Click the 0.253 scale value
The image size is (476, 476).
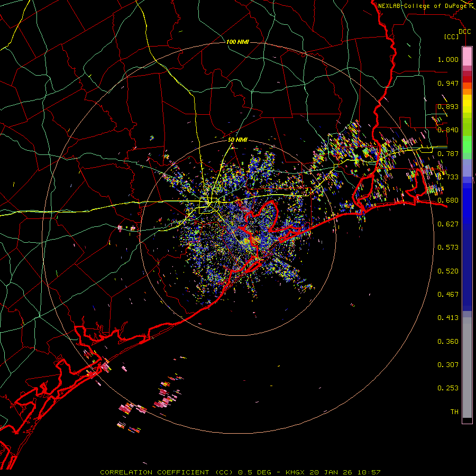448,388
